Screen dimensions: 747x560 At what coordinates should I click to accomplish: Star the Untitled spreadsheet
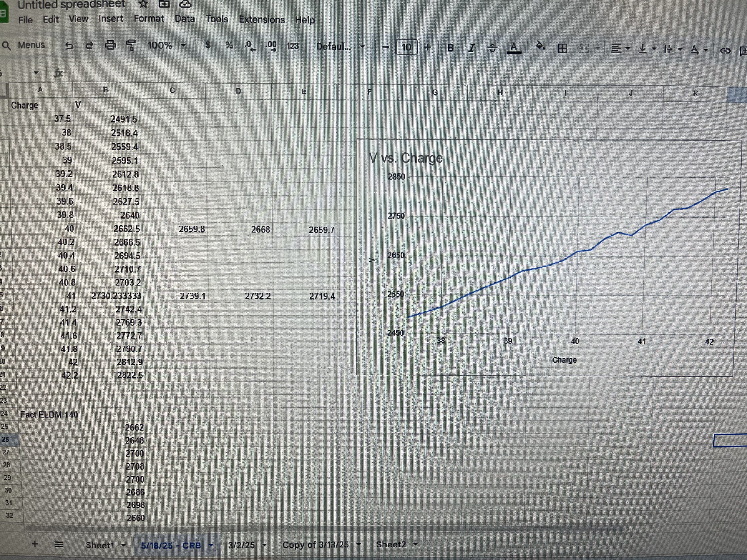click(144, 4)
